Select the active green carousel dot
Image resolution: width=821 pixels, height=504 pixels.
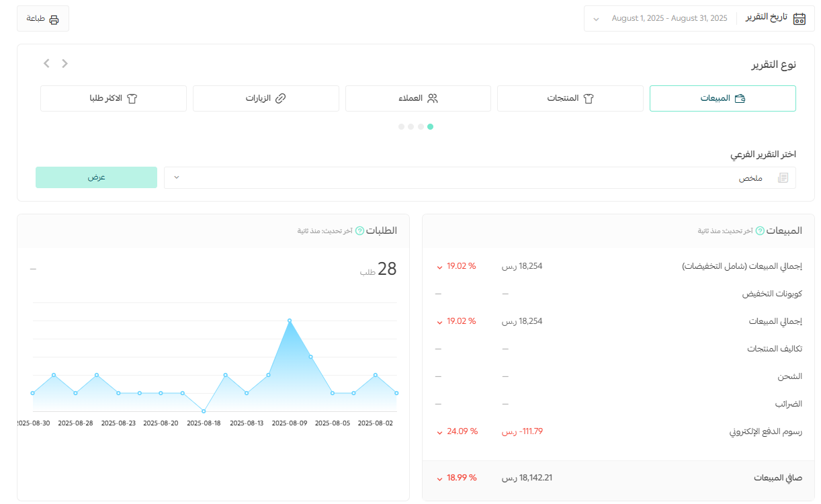[x=431, y=126]
